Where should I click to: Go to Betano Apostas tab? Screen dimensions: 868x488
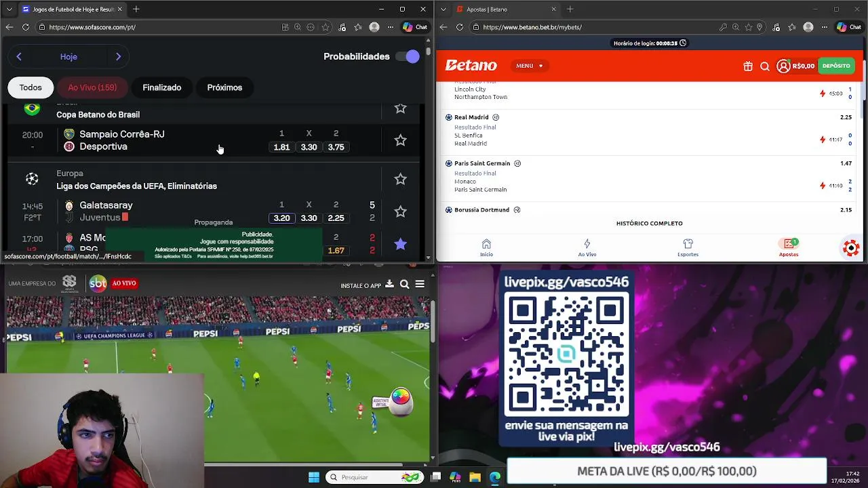(789, 247)
